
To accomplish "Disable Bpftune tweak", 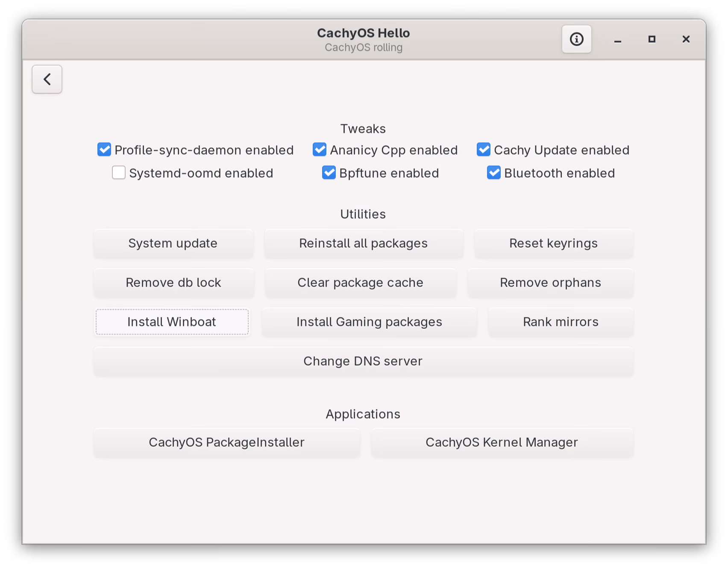I will [x=329, y=173].
